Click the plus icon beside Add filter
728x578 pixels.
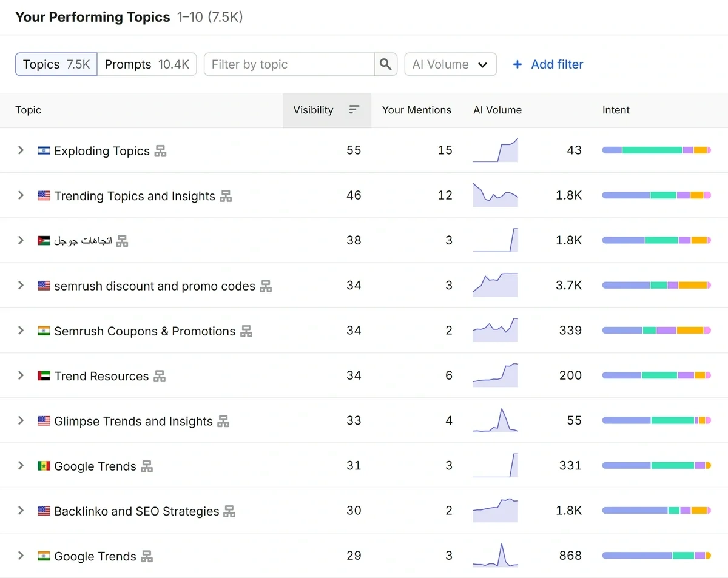point(517,64)
